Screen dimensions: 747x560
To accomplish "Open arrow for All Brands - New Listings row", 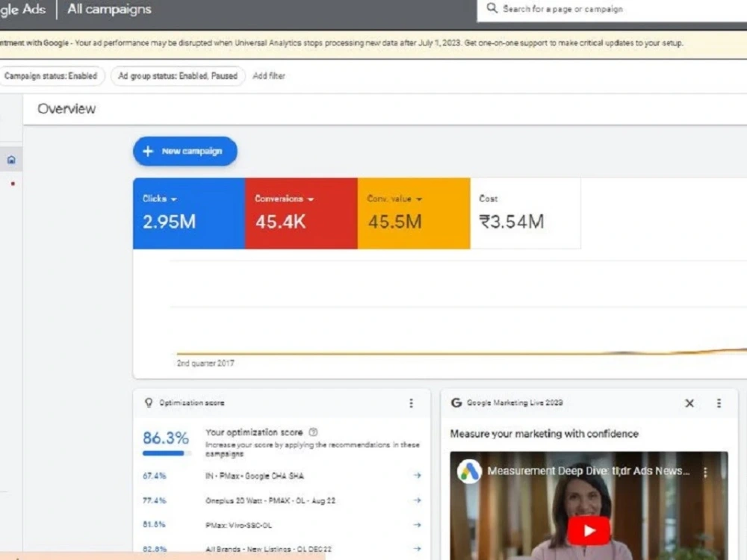I will click(417, 549).
